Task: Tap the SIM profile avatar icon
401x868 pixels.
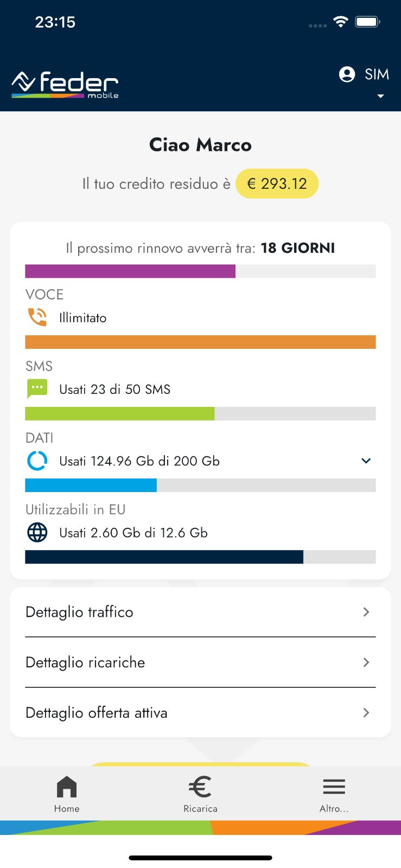Action: [347, 74]
